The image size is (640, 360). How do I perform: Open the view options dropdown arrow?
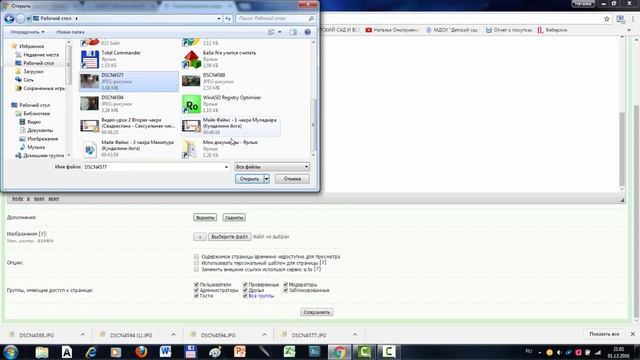coord(280,32)
